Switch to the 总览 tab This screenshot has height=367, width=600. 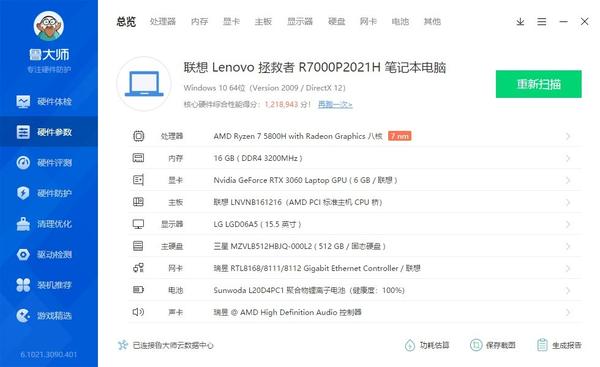click(126, 22)
